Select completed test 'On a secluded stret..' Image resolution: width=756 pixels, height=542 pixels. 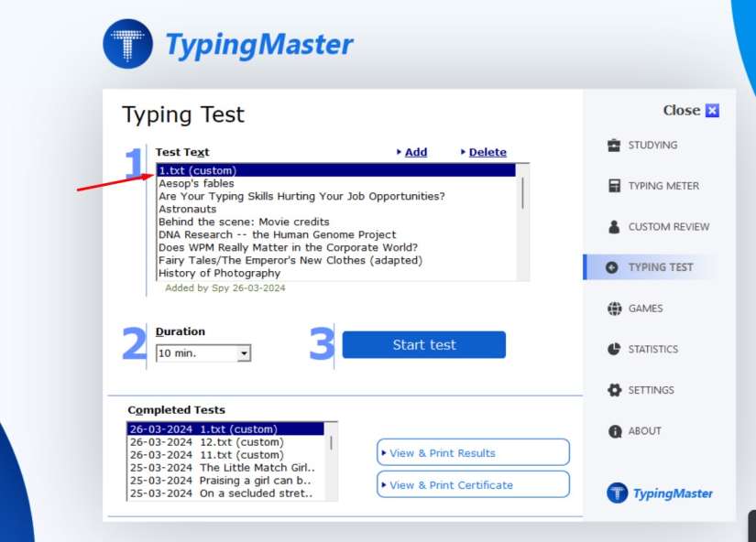pos(225,493)
